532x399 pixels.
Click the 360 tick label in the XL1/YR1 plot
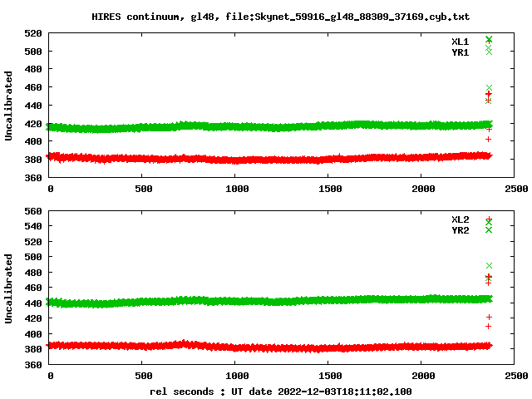(33, 178)
